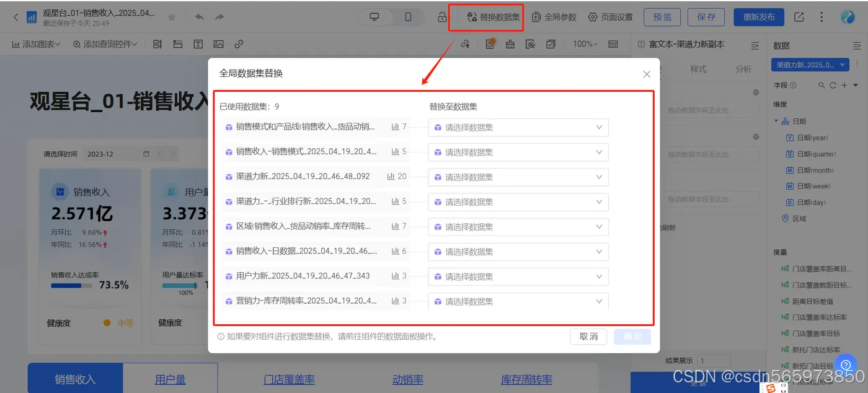Open the 渠道力新_2025_0... dataset selector
The height and width of the screenshot is (393, 868).
coord(810,64)
